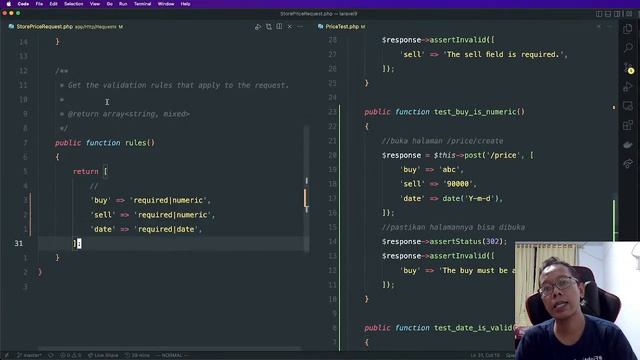Click the 'sell' => 'required|numeric' line

[x=152, y=215]
